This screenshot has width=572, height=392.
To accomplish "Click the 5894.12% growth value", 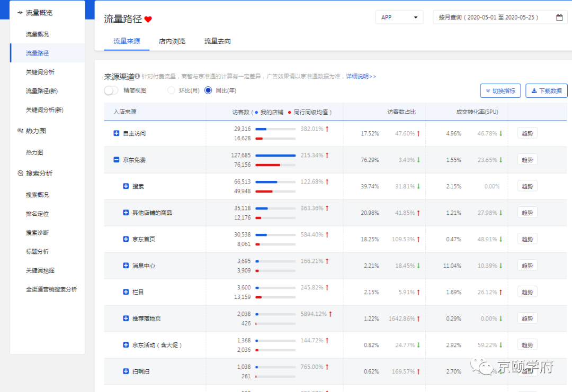I will (x=314, y=314).
